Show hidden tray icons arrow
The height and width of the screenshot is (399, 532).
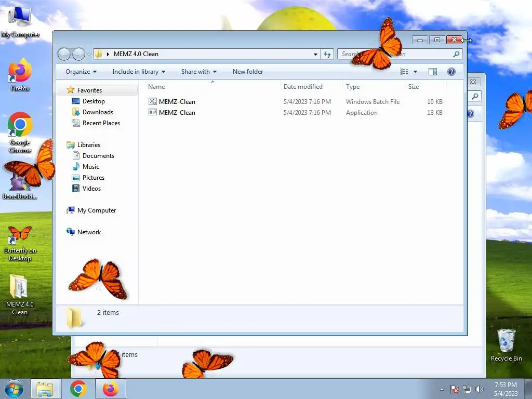[442, 389]
